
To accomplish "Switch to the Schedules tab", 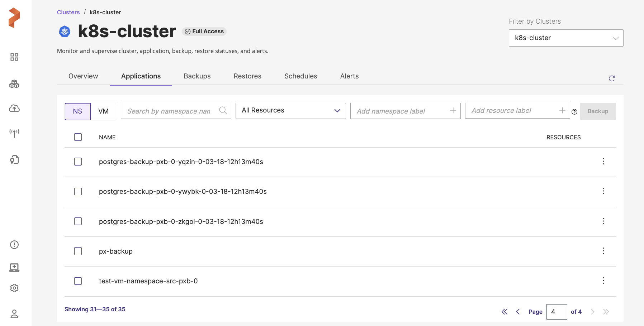I will (x=300, y=76).
